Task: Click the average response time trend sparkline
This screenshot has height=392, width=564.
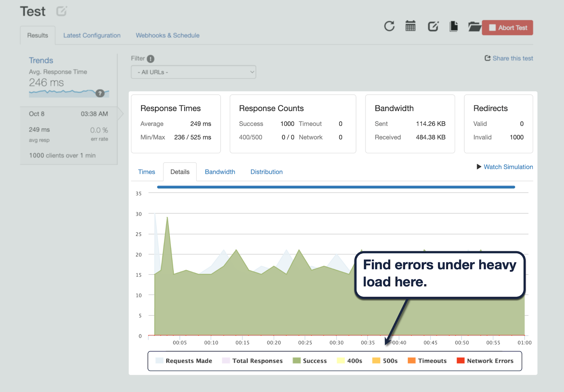Action: (69, 93)
